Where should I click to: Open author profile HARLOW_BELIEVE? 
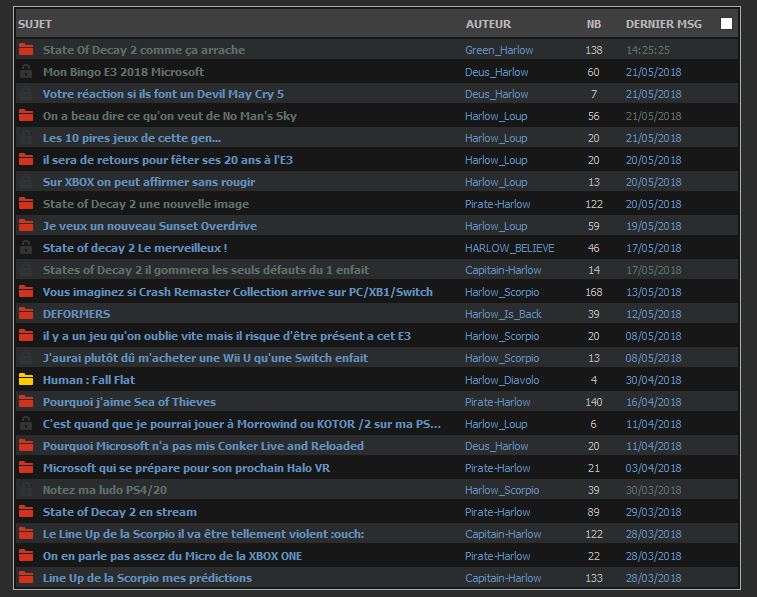(x=509, y=248)
